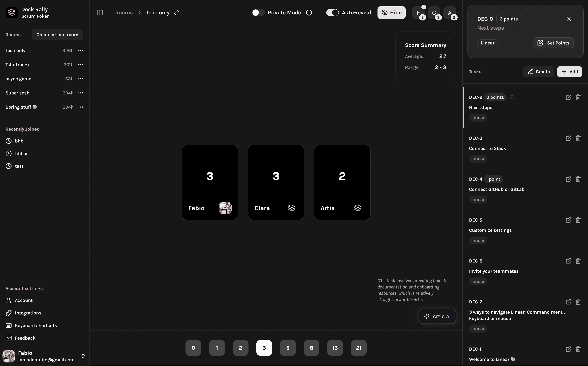Open options menu for Super sesh room
Image resolution: width=588 pixels, height=366 pixels.
pyautogui.click(x=81, y=93)
